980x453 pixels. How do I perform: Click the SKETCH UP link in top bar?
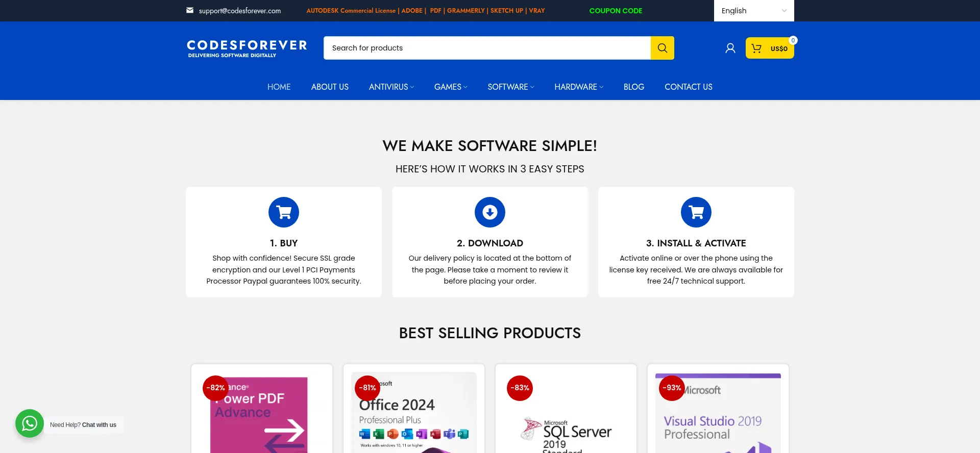[507, 11]
